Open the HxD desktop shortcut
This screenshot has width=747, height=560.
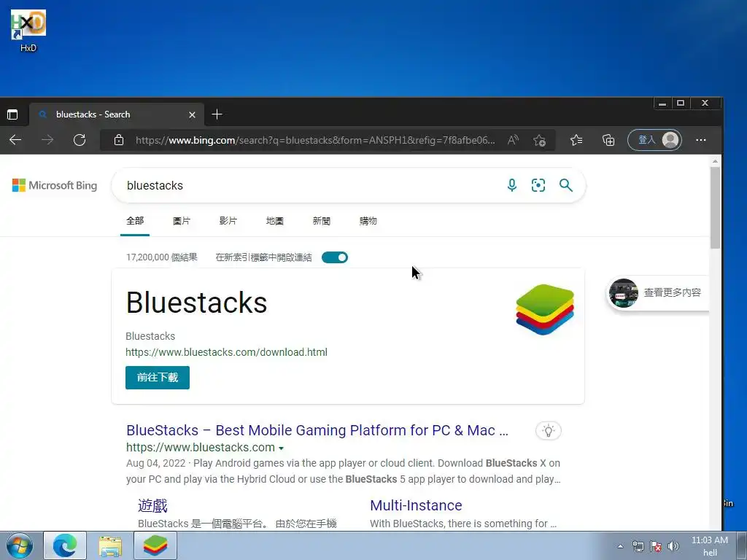28,31
